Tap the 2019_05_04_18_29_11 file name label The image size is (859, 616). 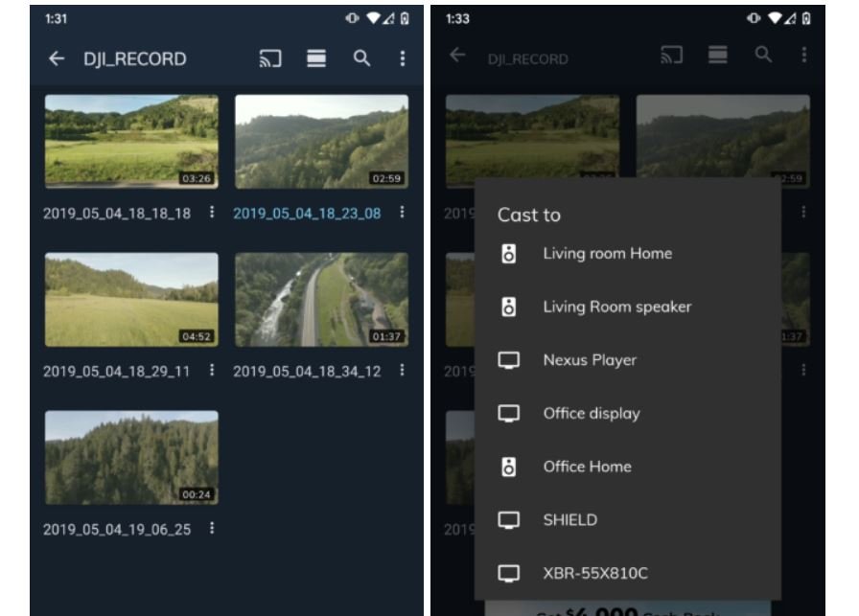pos(117,372)
